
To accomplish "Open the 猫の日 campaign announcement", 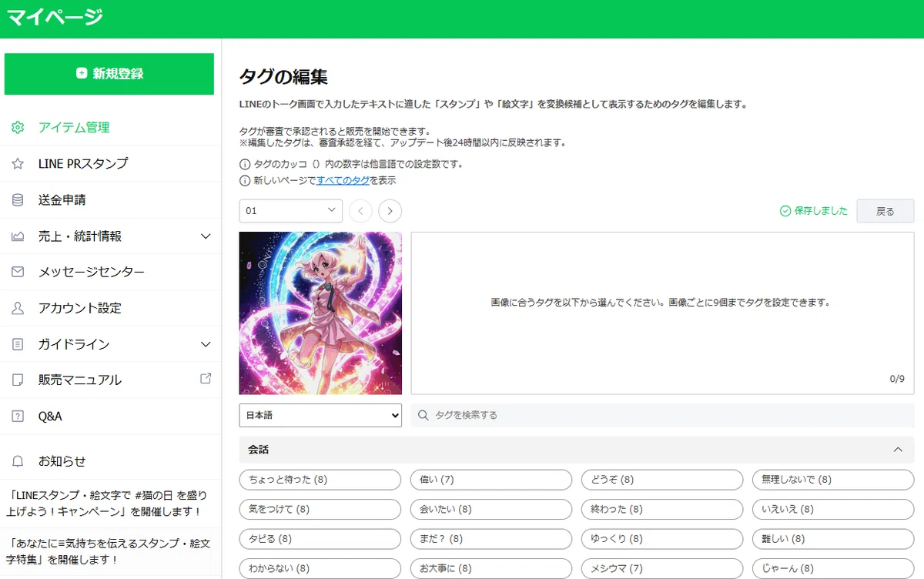I will point(109,503).
